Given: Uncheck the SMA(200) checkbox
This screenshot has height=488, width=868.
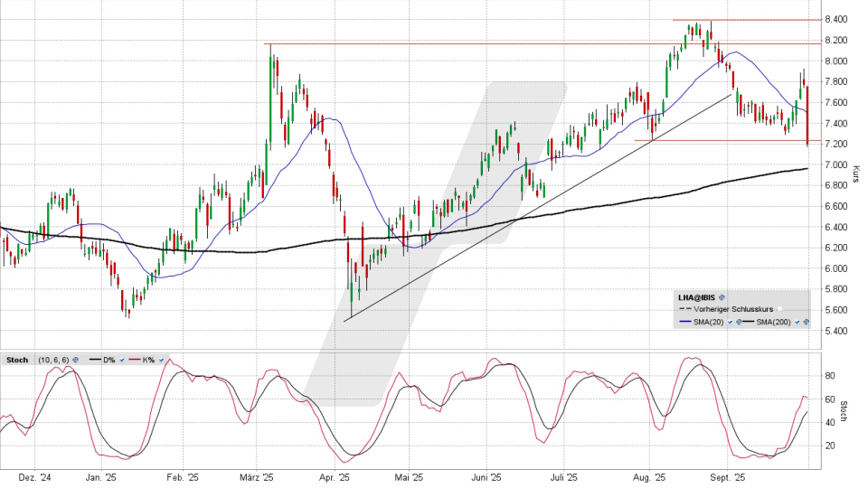Looking at the screenshot, I should [x=797, y=322].
